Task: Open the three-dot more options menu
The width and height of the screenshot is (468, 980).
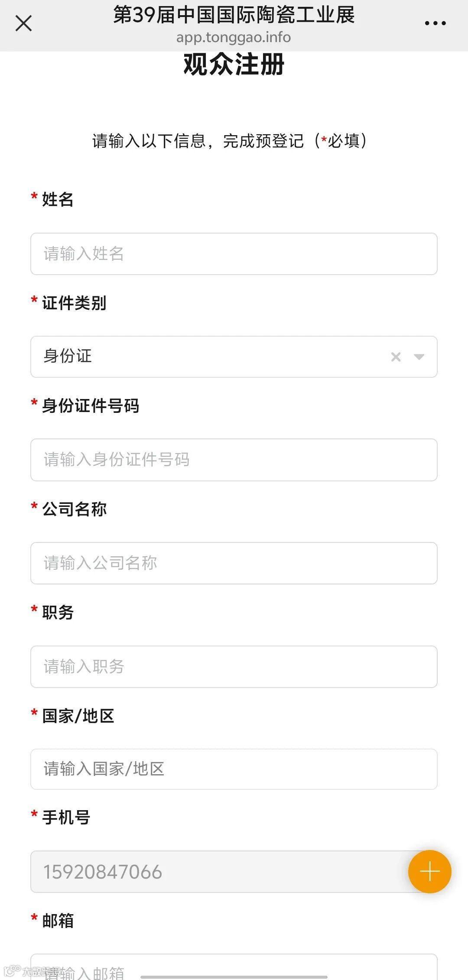Action: click(435, 23)
